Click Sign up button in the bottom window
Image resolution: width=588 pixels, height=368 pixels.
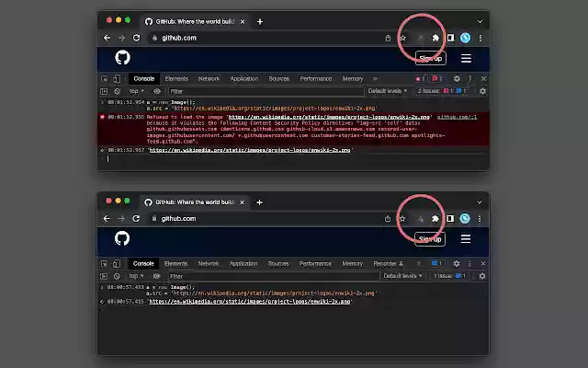click(430, 239)
